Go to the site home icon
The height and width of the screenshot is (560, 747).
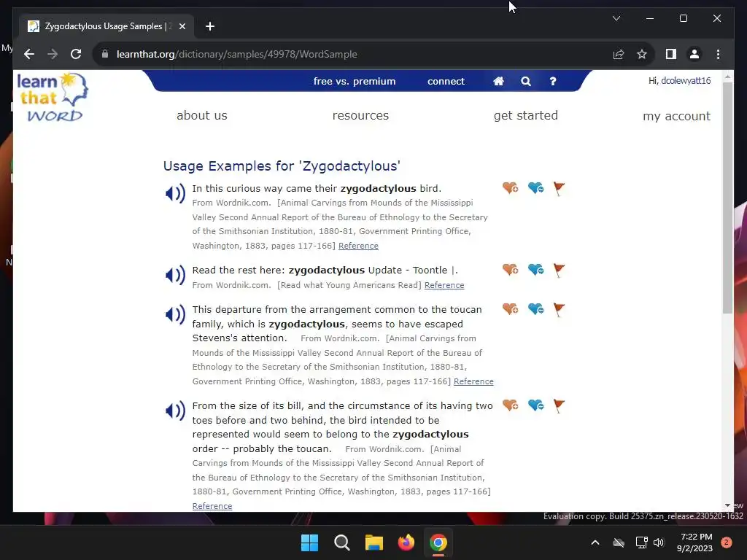tap(498, 82)
